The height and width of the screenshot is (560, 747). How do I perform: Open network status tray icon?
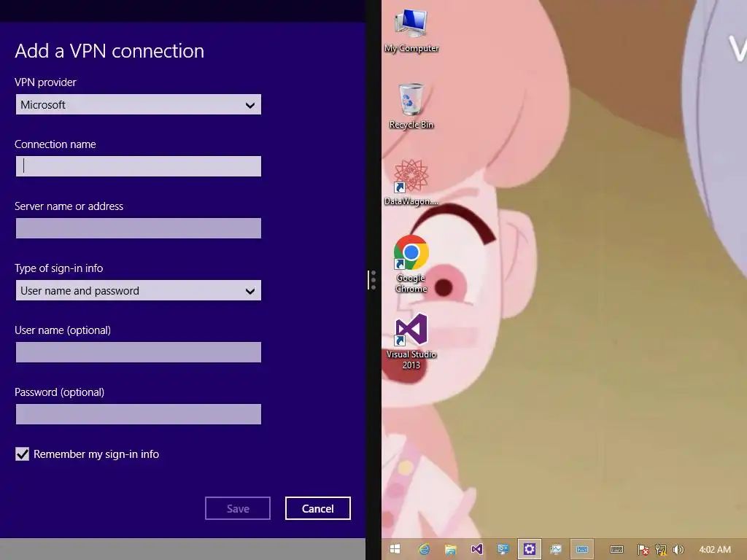(x=661, y=550)
